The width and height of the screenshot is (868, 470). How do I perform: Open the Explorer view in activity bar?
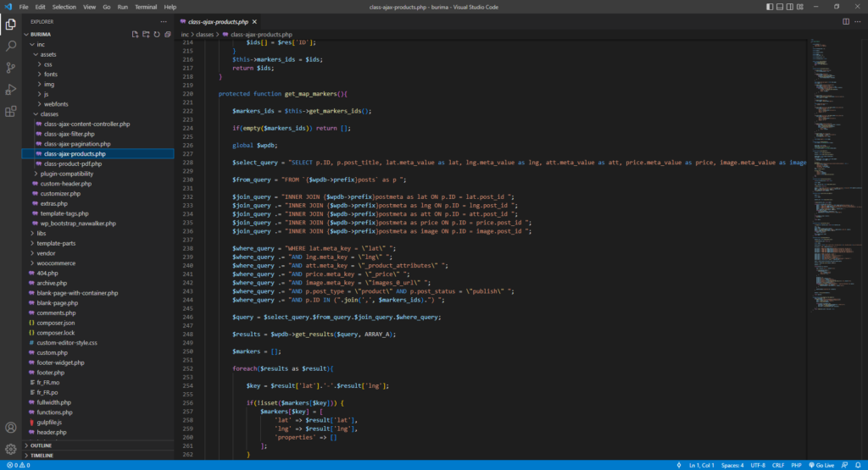pos(10,25)
